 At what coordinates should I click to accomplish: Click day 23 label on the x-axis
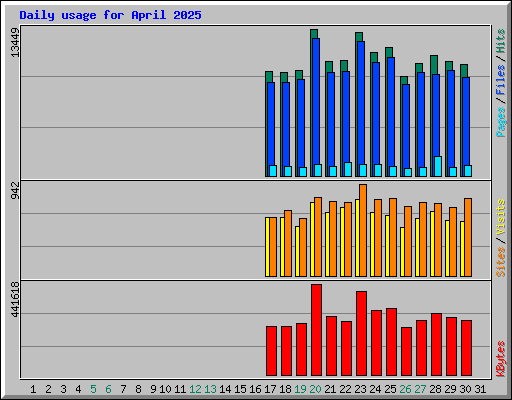coord(360,389)
